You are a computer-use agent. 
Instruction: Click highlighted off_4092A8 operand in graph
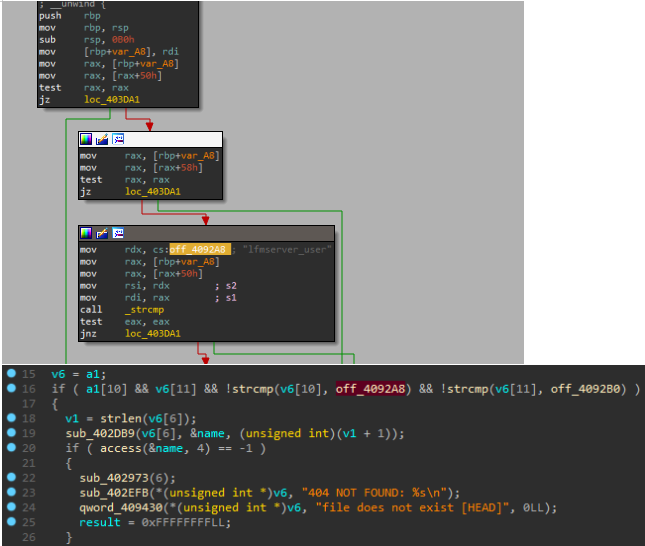[x=200, y=249]
